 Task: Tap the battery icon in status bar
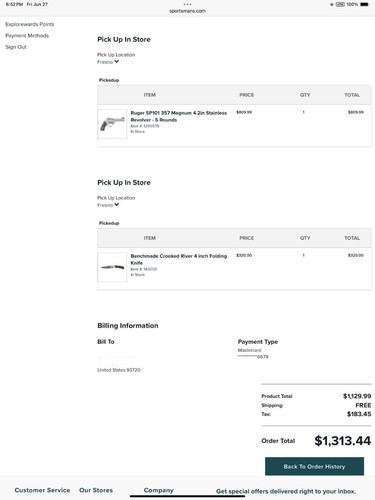pos(364,4)
